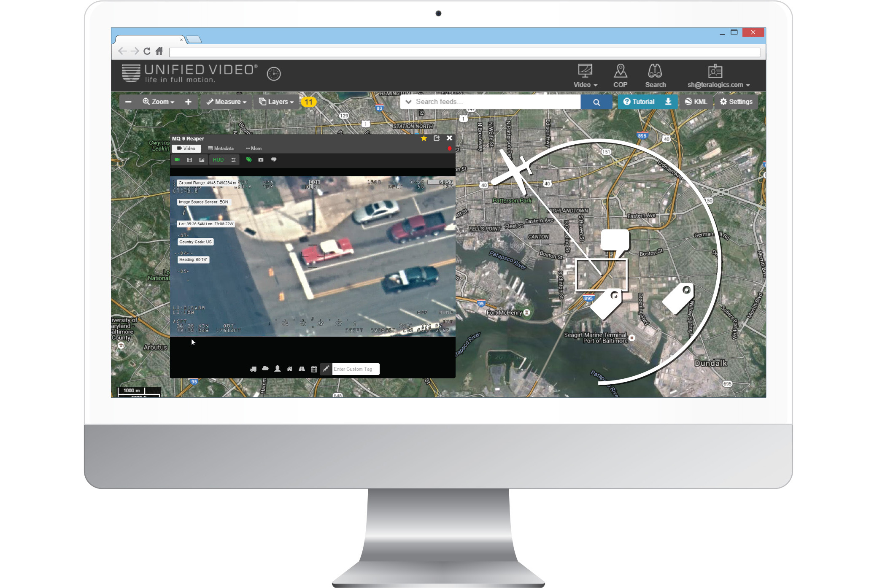Click the blue search magnifier button

tap(596, 102)
